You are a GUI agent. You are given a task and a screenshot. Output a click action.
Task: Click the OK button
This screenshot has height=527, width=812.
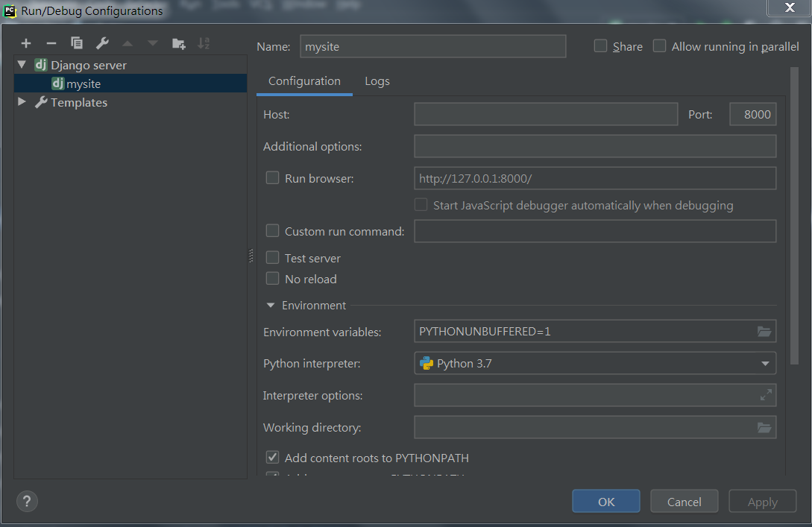pyautogui.click(x=606, y=501)
